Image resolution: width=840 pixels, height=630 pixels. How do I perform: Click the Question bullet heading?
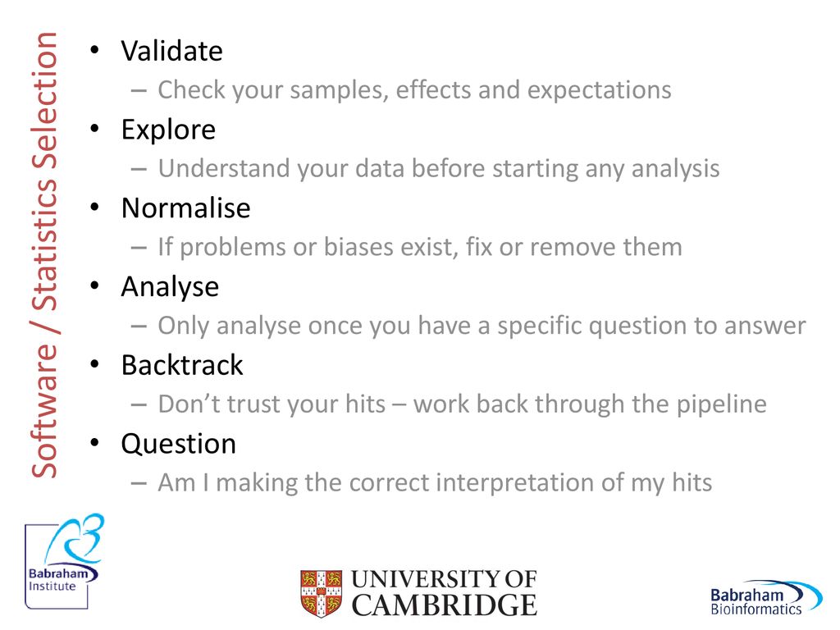pyautogui.click(x=178, y=444)
